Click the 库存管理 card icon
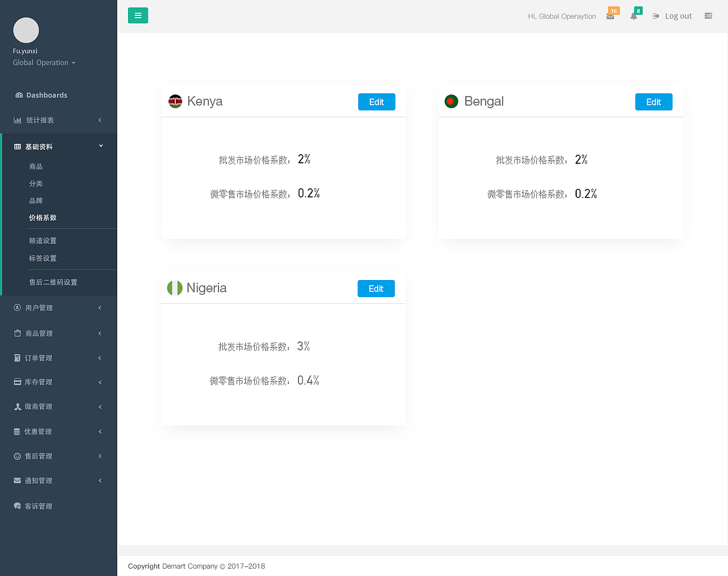The image size is (728, 576). pos(18,382)
